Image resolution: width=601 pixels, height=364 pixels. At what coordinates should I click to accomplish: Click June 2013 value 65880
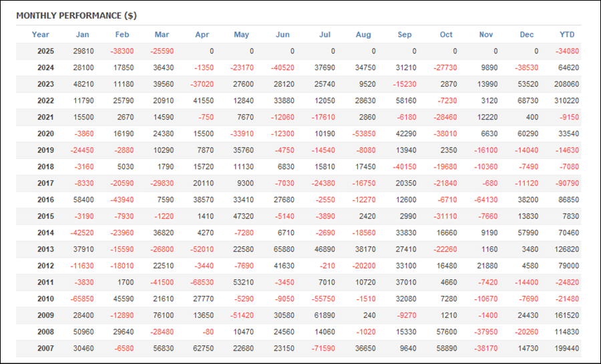click(x=284, y=249)
